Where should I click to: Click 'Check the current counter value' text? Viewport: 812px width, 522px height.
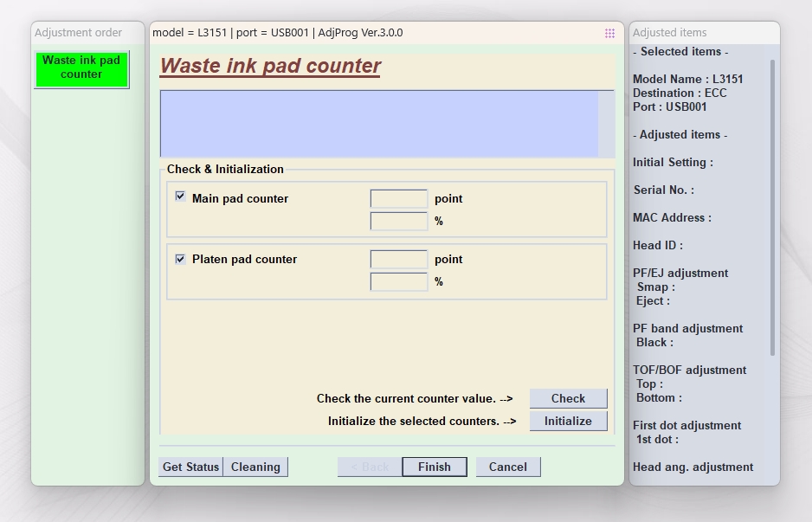(x=407, y=399)
